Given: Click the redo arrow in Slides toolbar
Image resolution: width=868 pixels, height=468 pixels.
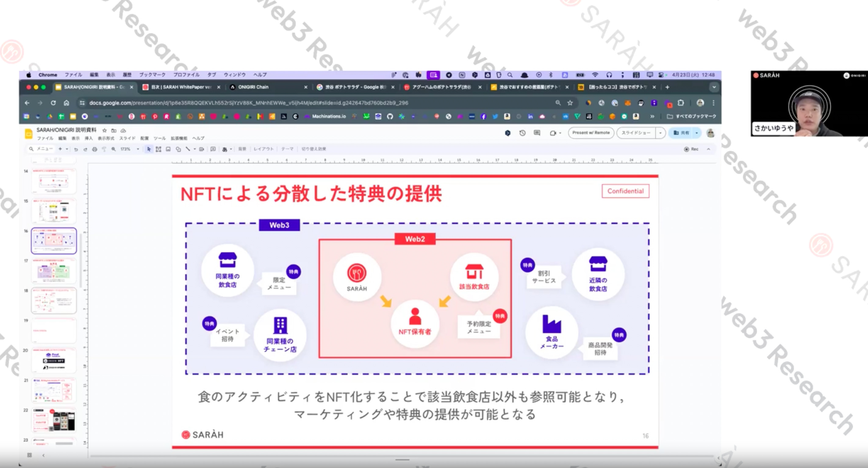Looking at the screenshot, I should [x=85, y=149].
